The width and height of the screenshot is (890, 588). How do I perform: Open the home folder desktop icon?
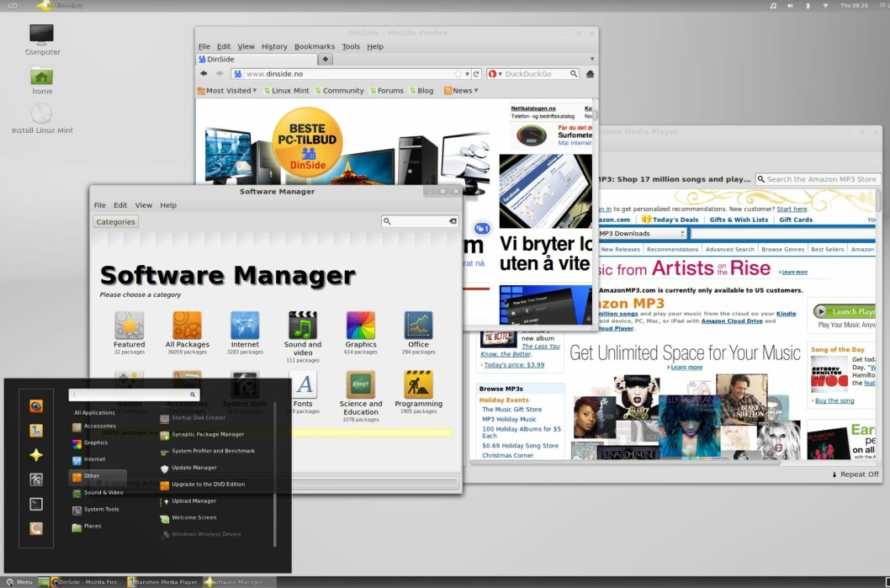pos(42,81)
